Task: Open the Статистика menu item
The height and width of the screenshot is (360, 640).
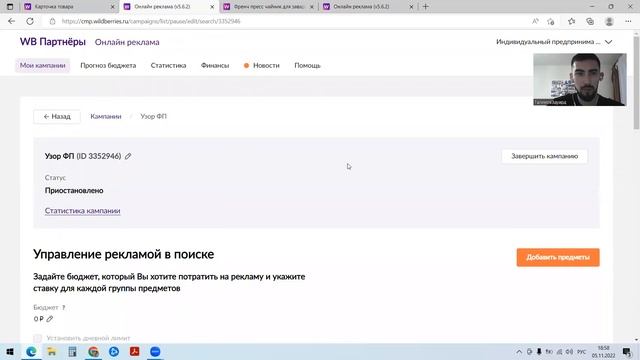Action: coord(168,65)
